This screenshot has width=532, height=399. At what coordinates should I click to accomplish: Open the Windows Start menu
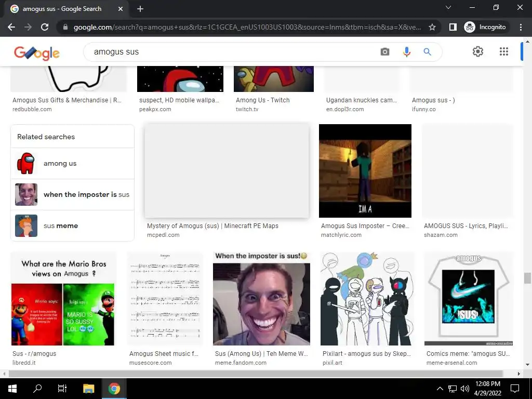point(12,388)
